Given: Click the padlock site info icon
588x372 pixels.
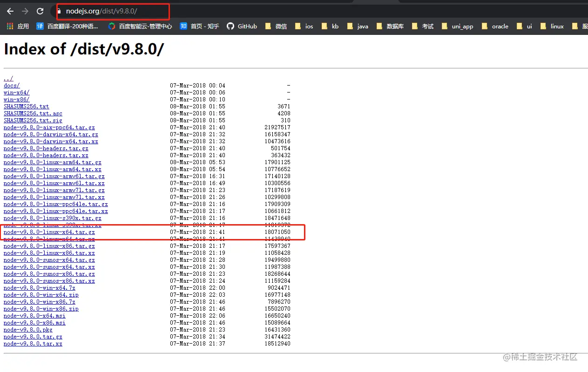Looking at the screenshot, I should tap(59, 11).
